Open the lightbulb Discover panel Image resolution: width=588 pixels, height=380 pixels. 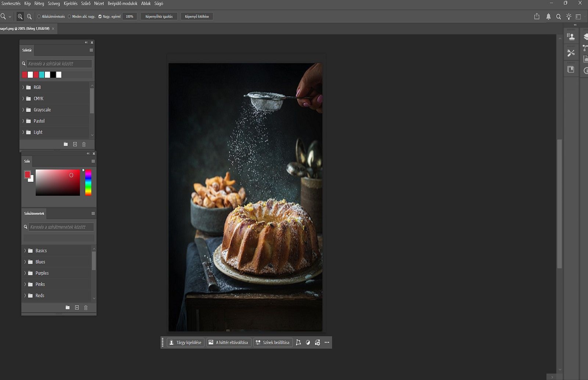pos(569,17)
